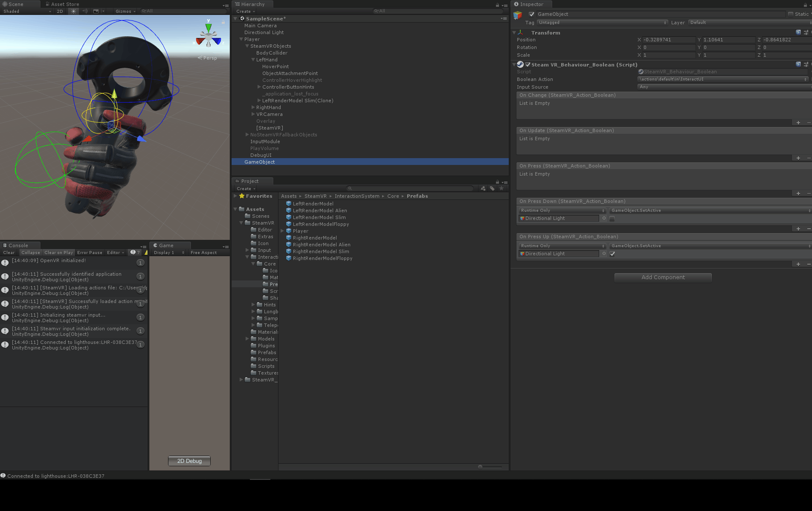The height and width of the screenshot is (511, 812).
Task: Add entry to On Press Down event list
Action: [798, 229]
